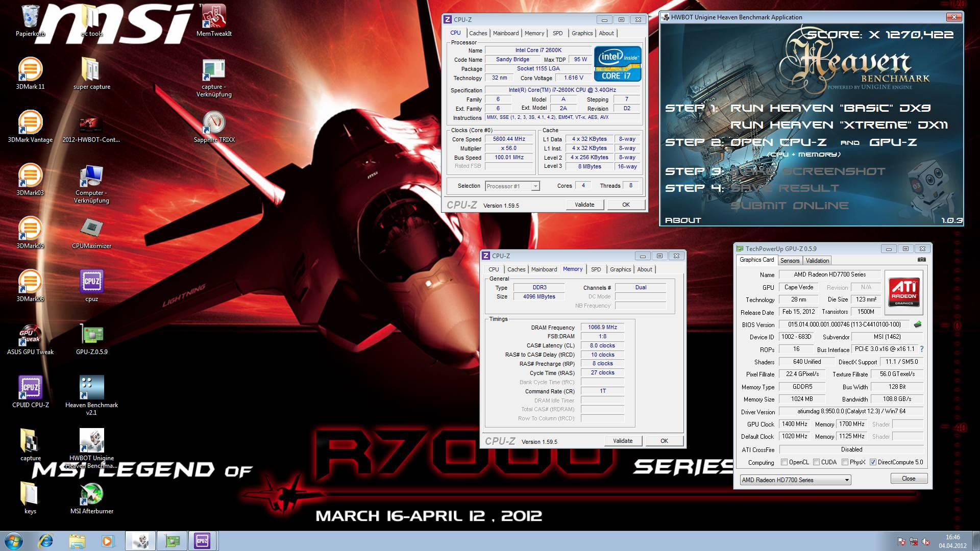Image resolution: width=980 pixels, height=551 pixels.
Task: Click the GPU-Z BIOS save chip icon
Action: click(918, 324)
